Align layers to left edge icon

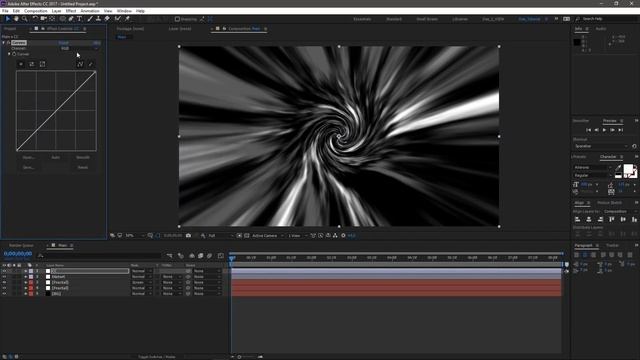tap(577, 220)
